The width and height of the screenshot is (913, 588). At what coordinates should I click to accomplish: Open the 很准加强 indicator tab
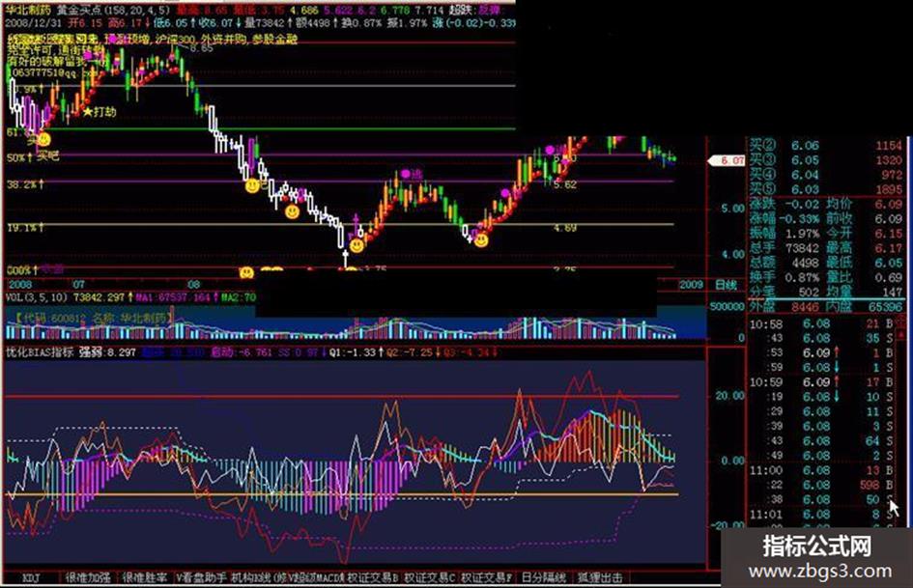point(88,577)
